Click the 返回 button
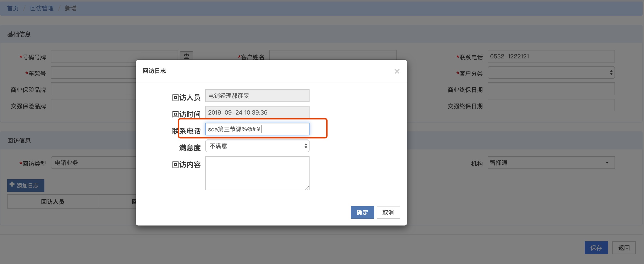Screen dimensions: 644x264 (x=624, y=247)
